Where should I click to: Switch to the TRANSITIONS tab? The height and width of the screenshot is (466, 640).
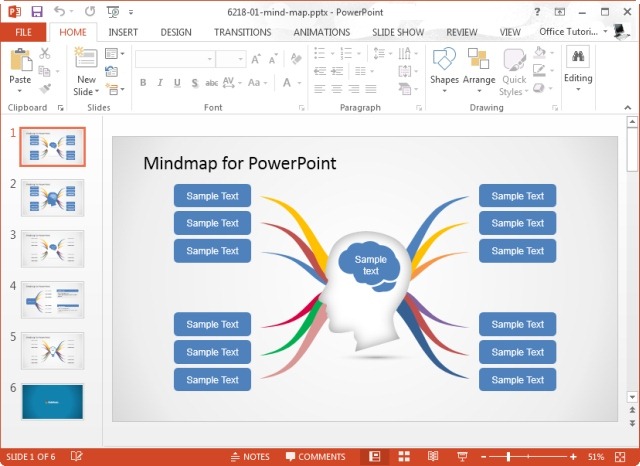click(x=242, y=32)
